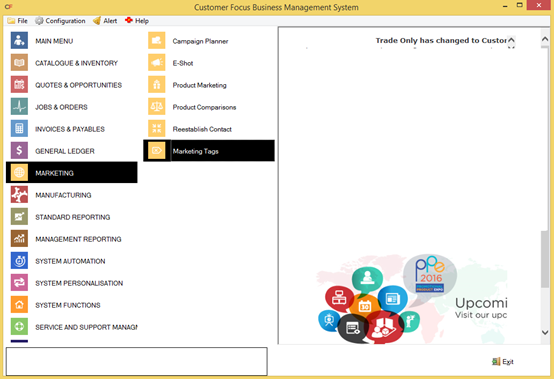Click the collapse chevron beside news headline

click(x=511, y=41)
